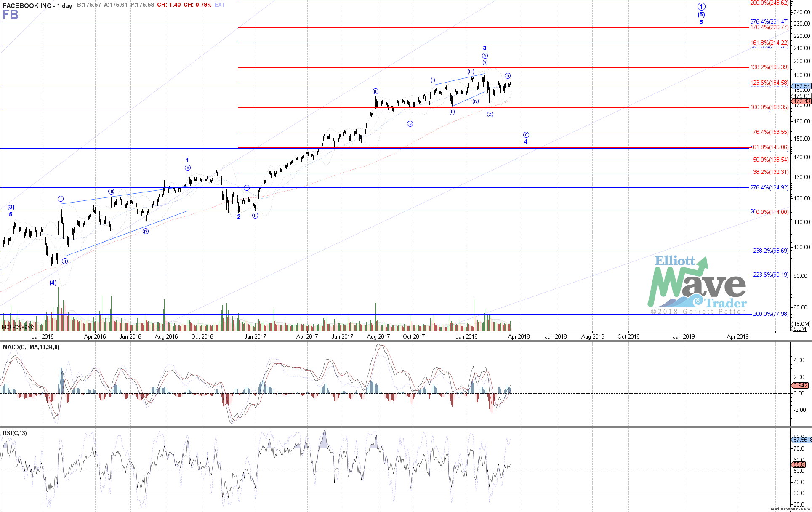Image resolution: width=812 pixels, height=512 pixels.
Task: Click the red 172.43 price tag
Action: click(x=801, y=101)
